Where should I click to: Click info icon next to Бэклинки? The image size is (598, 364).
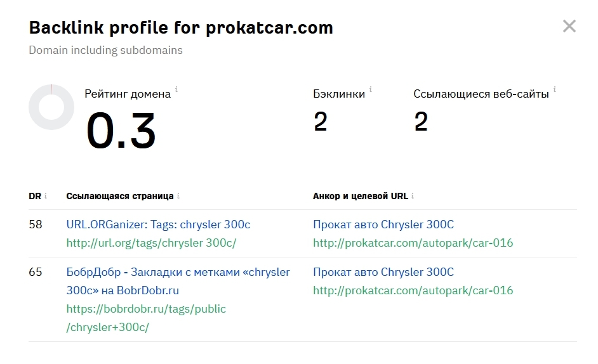370,89
